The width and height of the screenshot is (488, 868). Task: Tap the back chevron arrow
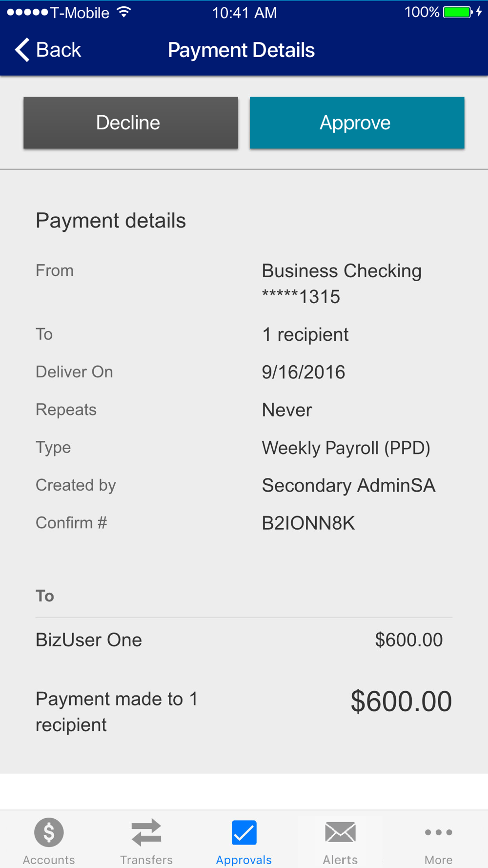click(x=22, y=50)
